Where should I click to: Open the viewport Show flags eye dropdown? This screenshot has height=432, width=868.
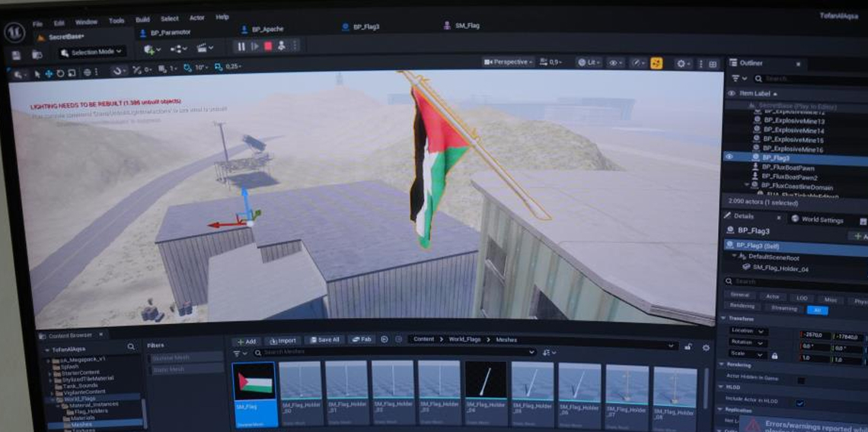615,63
